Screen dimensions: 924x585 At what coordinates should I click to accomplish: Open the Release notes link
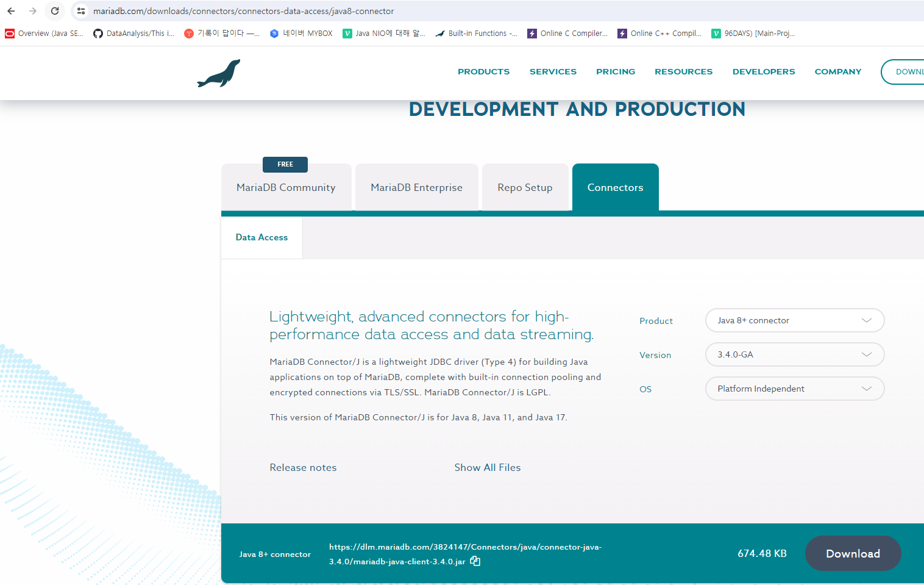[303, 467]
